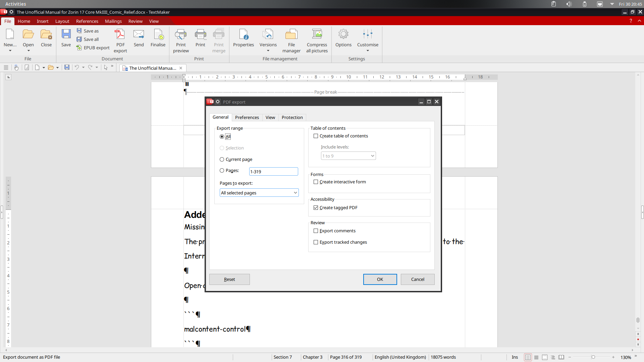Open Options gear icon in Settings
The height and width of the screenshot is (362, 644).
[343, 35]
